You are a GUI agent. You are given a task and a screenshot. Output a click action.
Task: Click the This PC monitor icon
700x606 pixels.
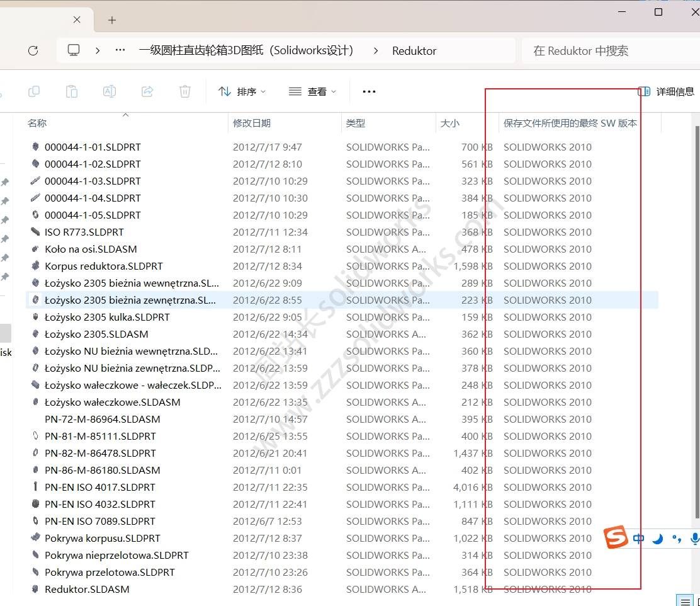tap(74, 50)
